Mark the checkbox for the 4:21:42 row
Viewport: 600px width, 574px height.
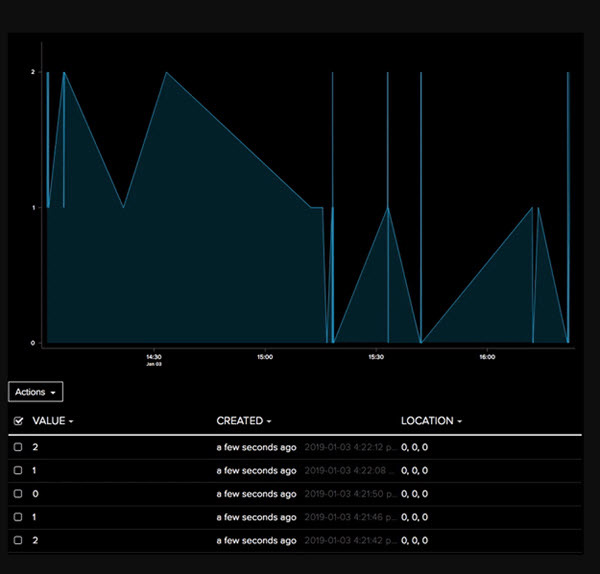tap(18, 540)
